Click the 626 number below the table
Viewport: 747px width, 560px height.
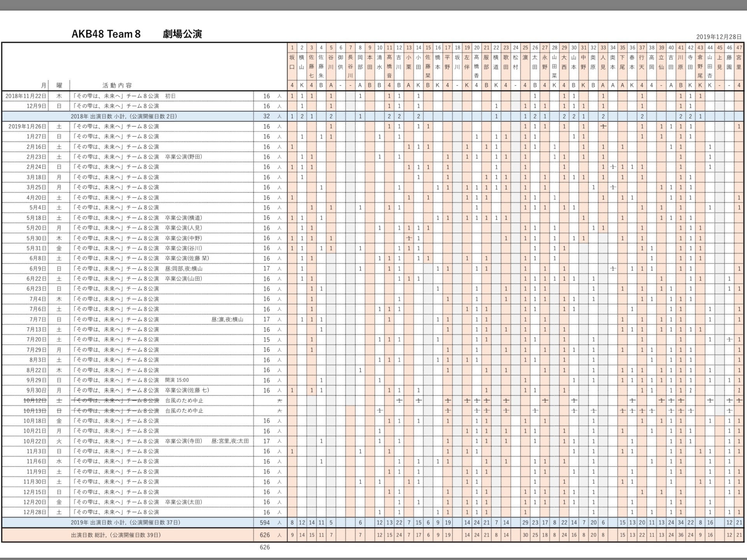(x=265, y=547)
